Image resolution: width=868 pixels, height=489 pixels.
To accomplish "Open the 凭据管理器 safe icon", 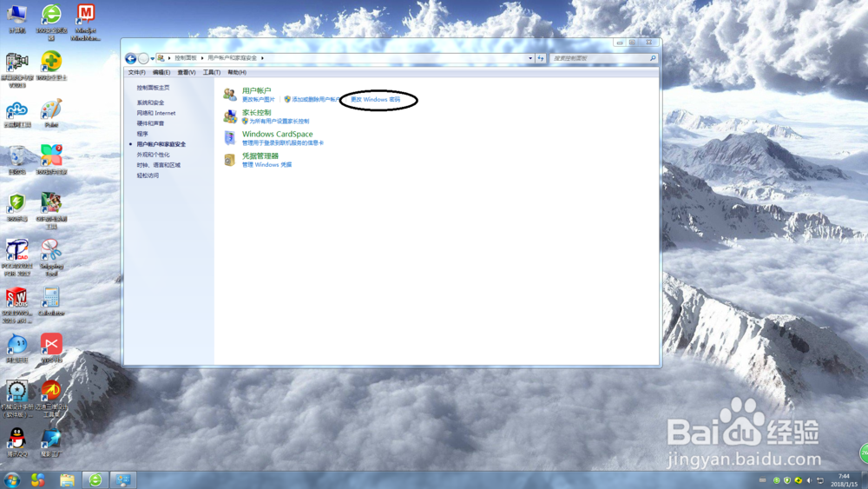I will click(230, 160).
